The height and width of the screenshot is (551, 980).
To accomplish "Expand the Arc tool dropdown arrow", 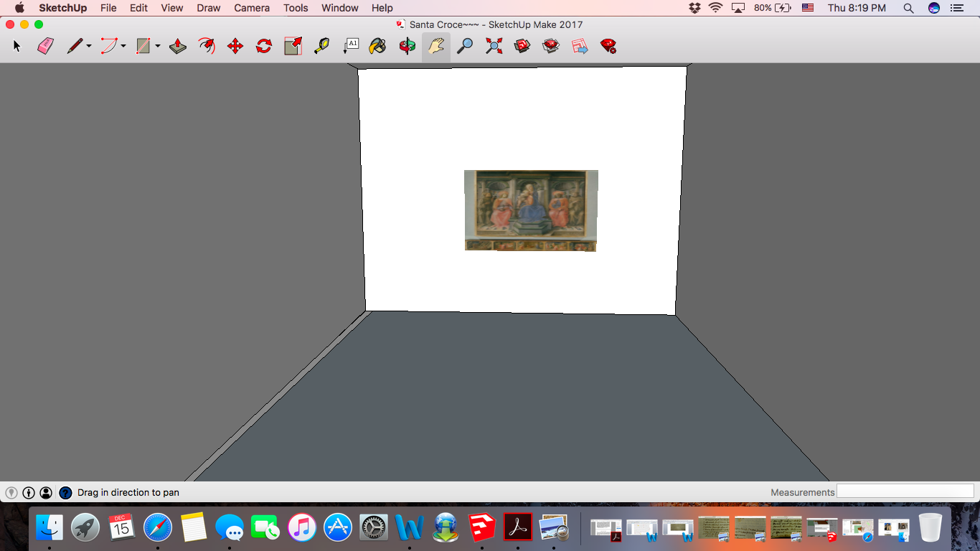I will coord(123,47).
